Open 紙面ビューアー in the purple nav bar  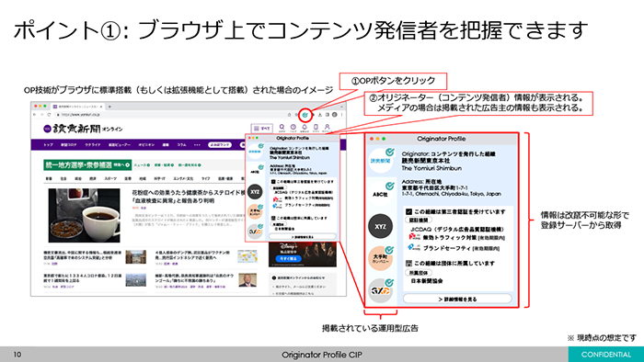pyautogui.click(x=120, y=145)
